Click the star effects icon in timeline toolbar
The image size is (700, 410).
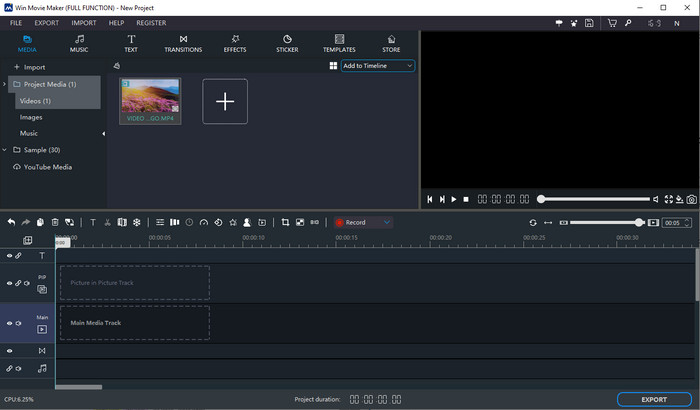233,222
